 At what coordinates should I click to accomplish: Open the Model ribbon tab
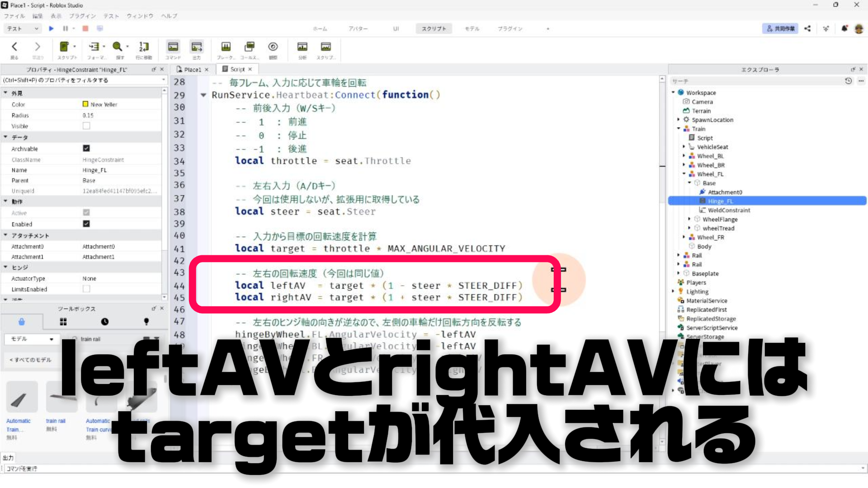[x=472, y=28]
